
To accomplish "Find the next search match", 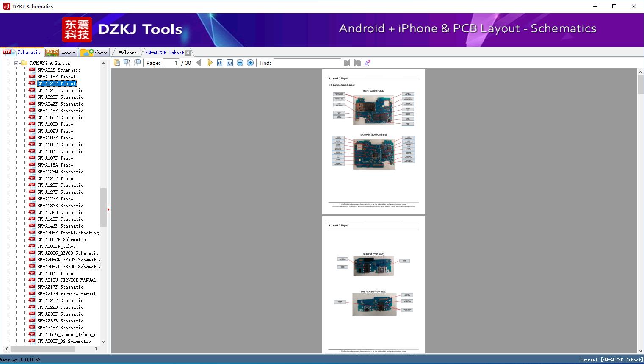I will click(x=357, y=63).
